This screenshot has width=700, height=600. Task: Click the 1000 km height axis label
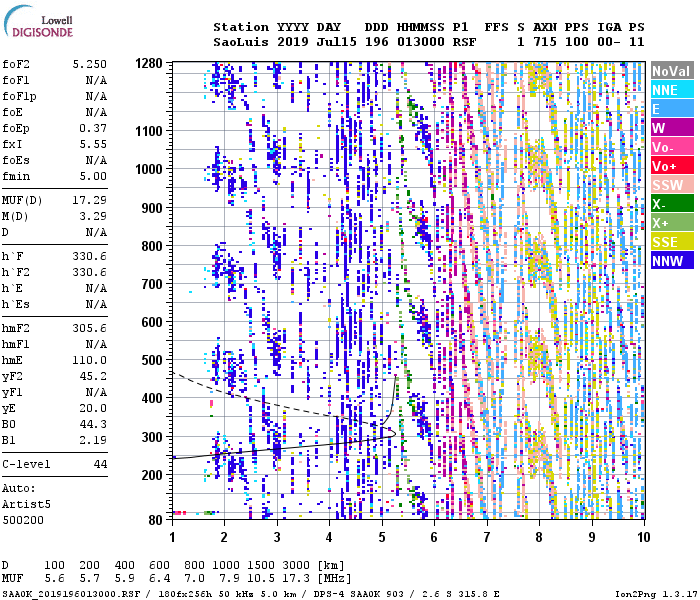(x=149, y=170)
